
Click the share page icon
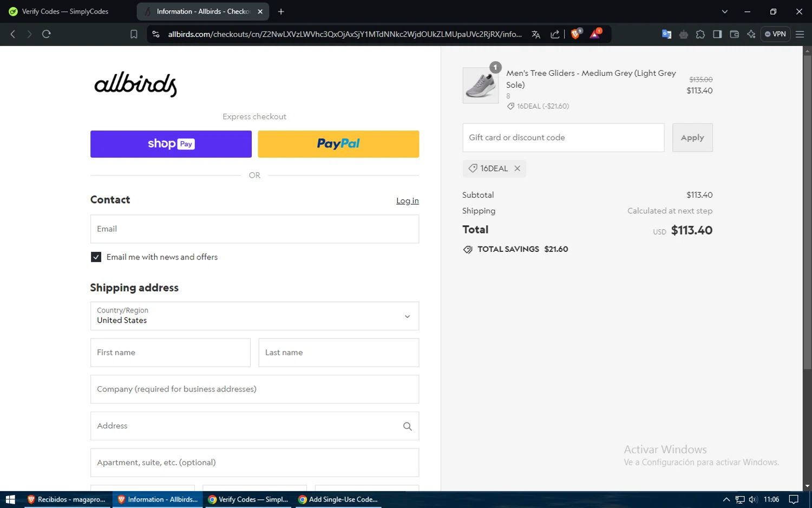pyautogui.click(x=555, y=34)
